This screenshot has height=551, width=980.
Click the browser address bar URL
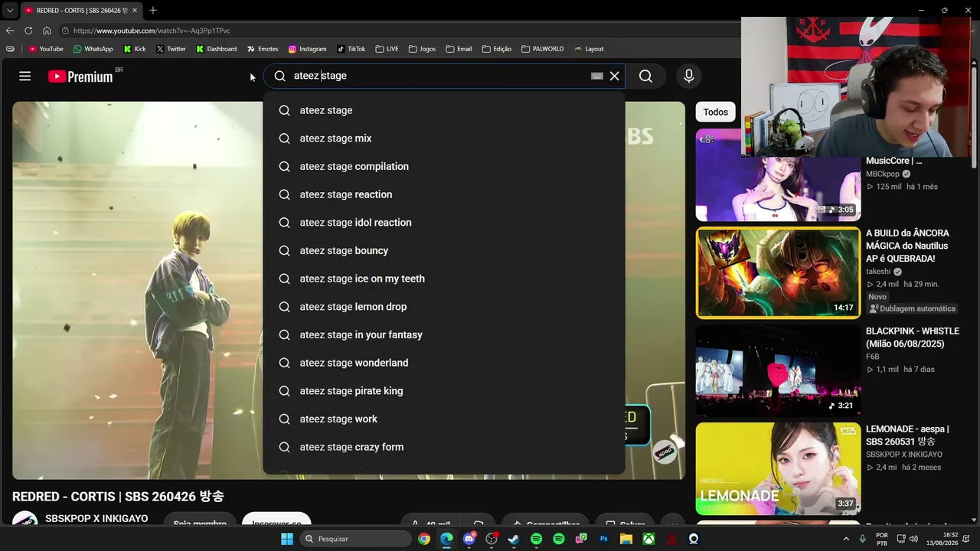pos(152,31)
